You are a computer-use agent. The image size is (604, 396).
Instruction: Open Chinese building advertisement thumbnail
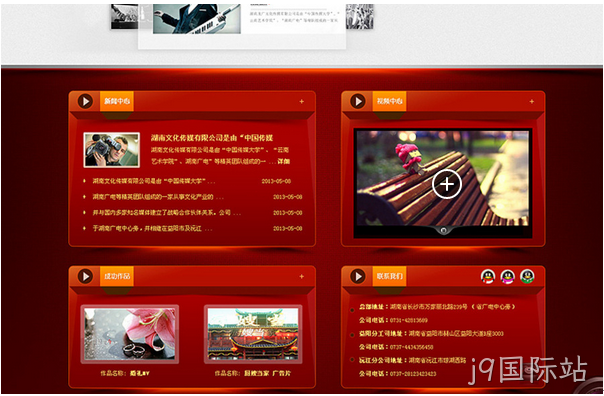(253, 334)
